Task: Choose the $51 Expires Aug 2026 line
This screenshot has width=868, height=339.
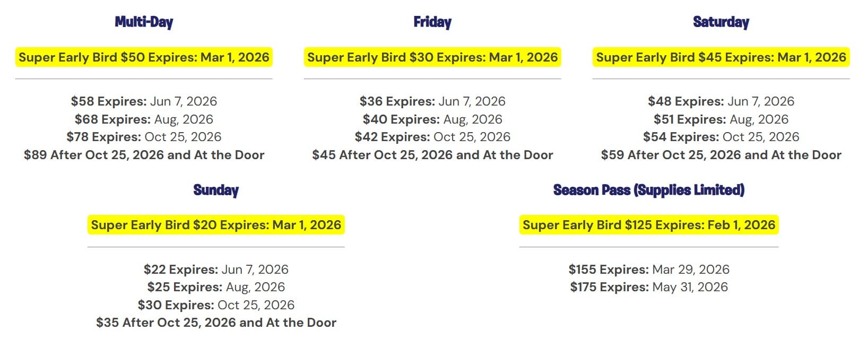Action: click(x=721, y=119)
